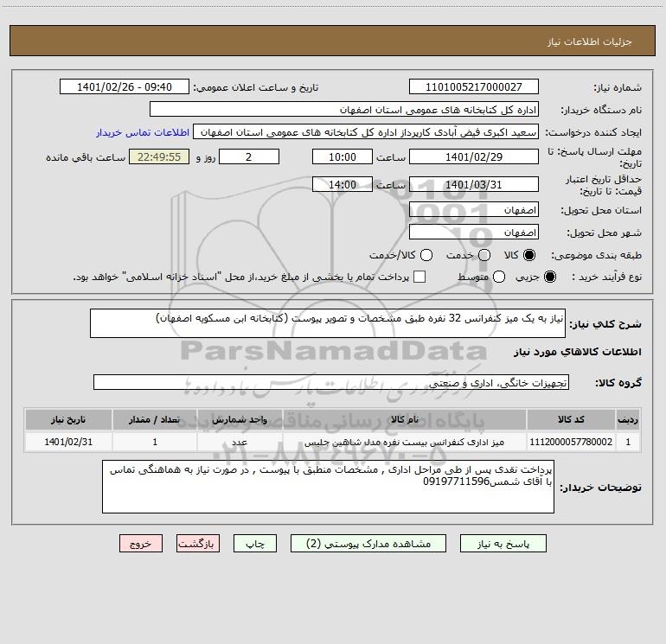Select the جزیی purchase type radio
666x644 pixels.
(550, 277)
